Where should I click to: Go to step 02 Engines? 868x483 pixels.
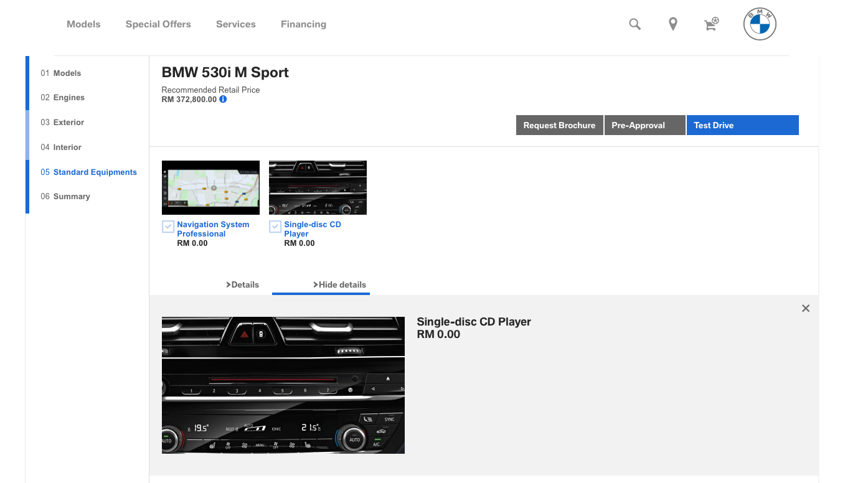pos(63,98)
